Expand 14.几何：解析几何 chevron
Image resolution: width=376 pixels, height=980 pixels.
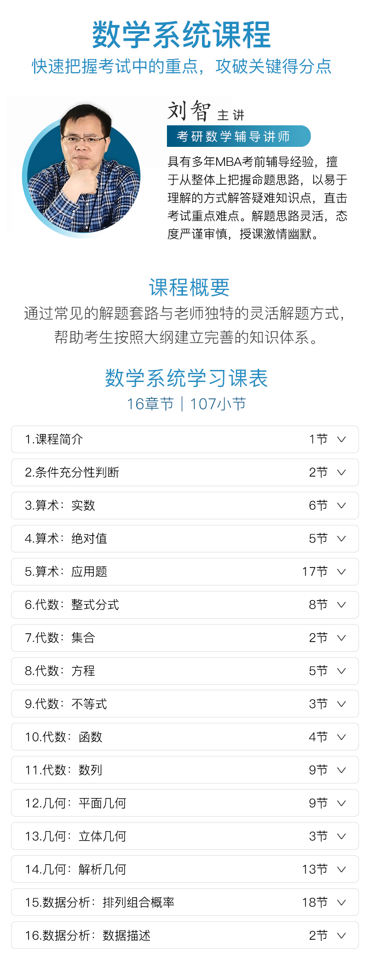pos(341,870)
